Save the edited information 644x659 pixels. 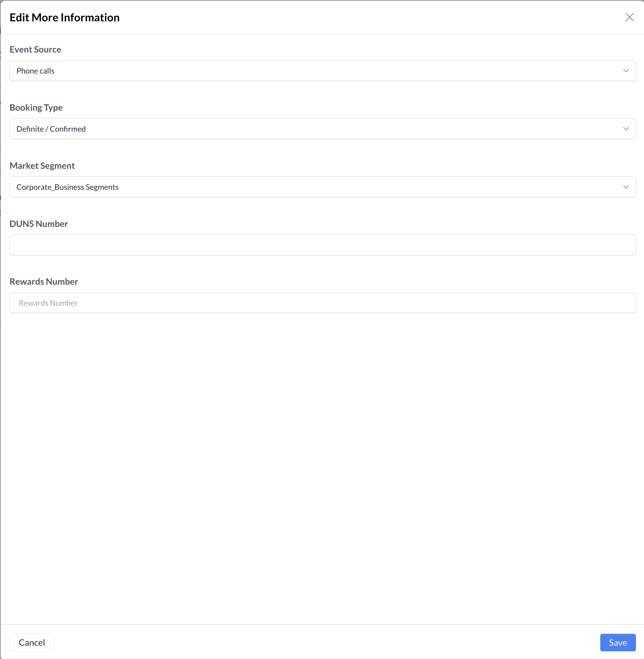pyautogui.click(x=617, y=643)
